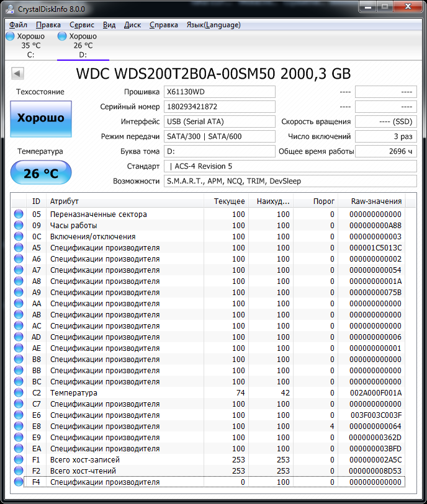The image size is (427, 504).
Task: Click the serial number field 180293421872
Action: click(x=220, y=107)
